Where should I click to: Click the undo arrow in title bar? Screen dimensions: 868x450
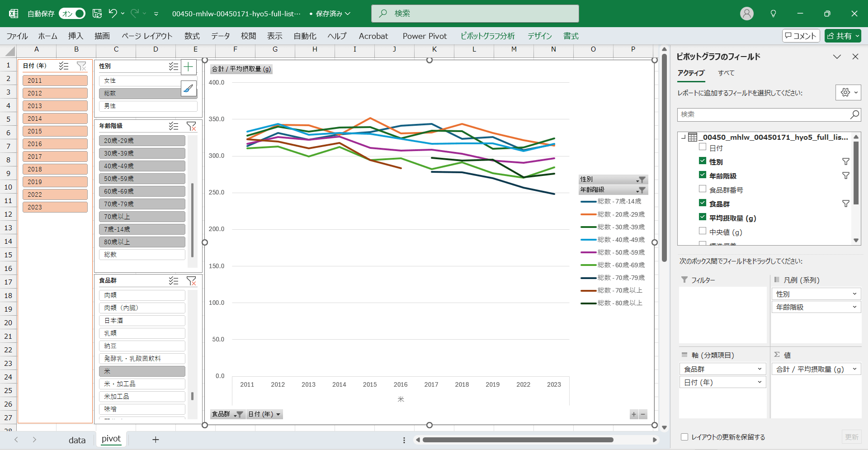(113, 14)
